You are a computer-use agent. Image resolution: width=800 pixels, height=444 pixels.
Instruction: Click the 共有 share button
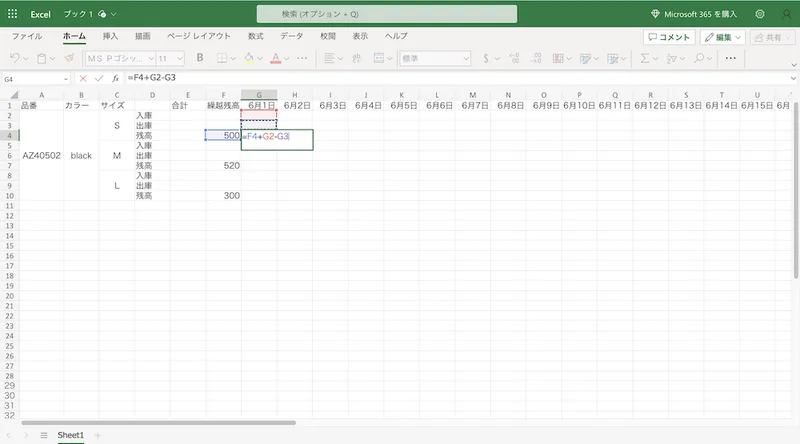click(x=772, y=37)
